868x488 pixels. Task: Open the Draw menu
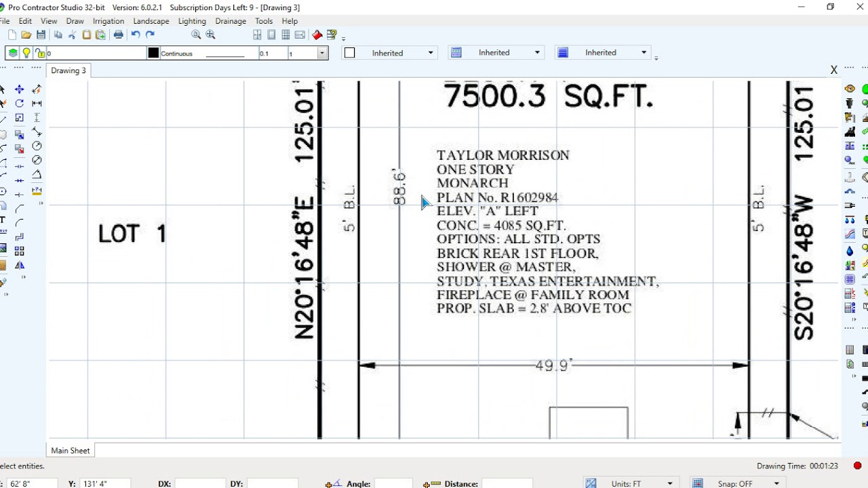(75, 21)
